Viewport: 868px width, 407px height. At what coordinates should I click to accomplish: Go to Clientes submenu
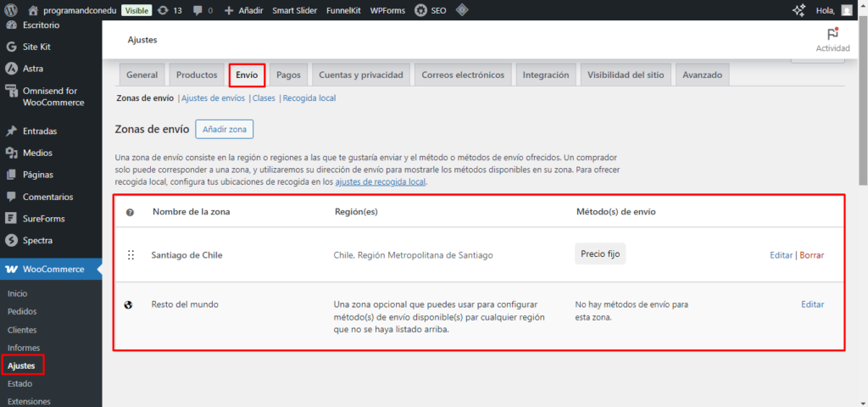[22, 330]
